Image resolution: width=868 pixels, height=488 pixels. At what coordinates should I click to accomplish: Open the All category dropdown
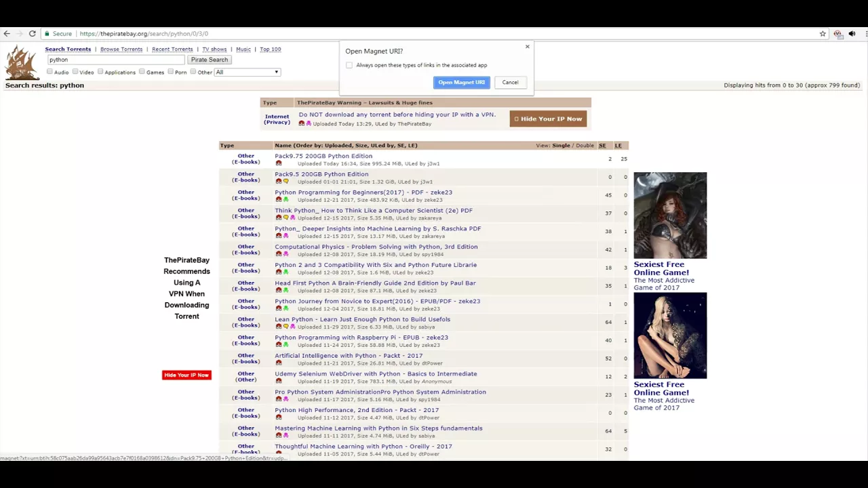coord(247,72)
